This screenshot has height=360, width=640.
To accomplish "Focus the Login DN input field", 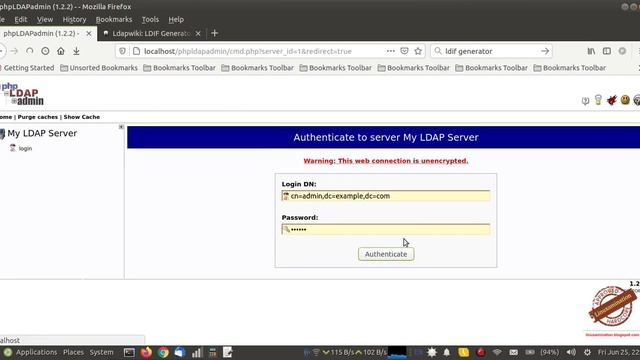I will (x=386, y=196).
